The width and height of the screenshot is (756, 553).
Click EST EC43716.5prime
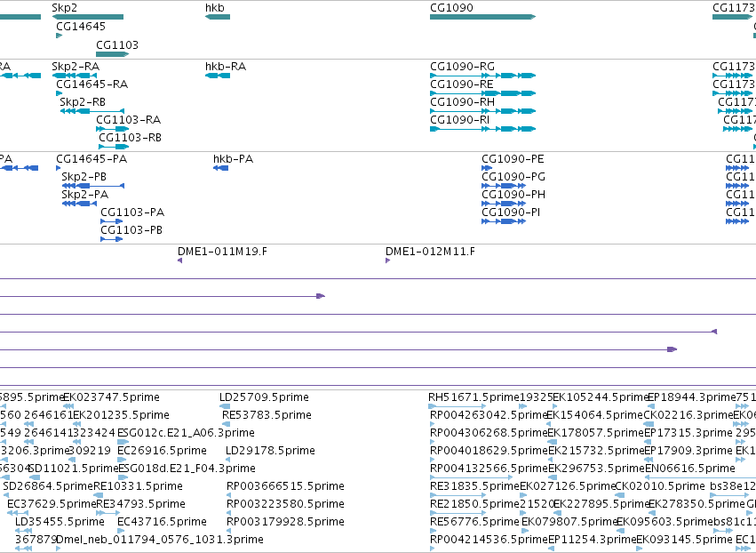pos(162,522)
